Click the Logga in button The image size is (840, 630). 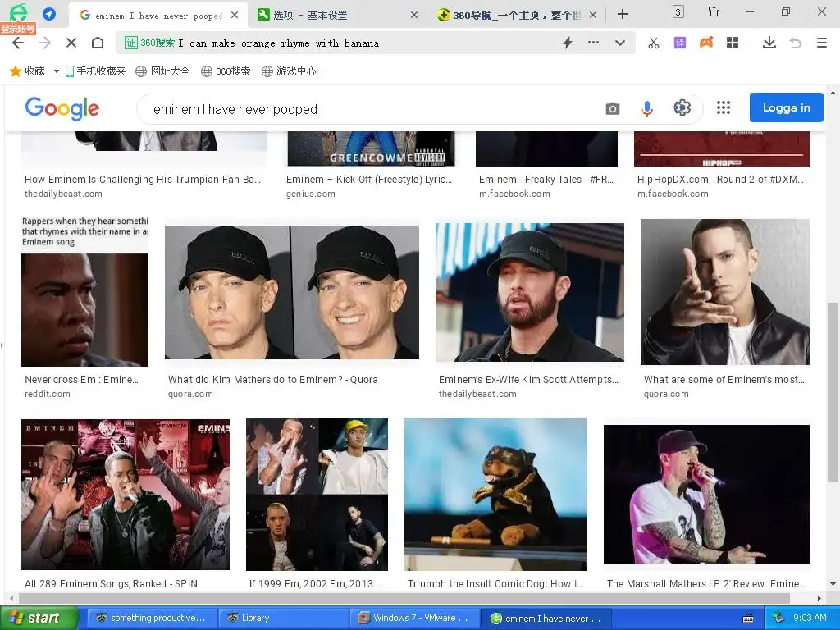tap(786, 107)
